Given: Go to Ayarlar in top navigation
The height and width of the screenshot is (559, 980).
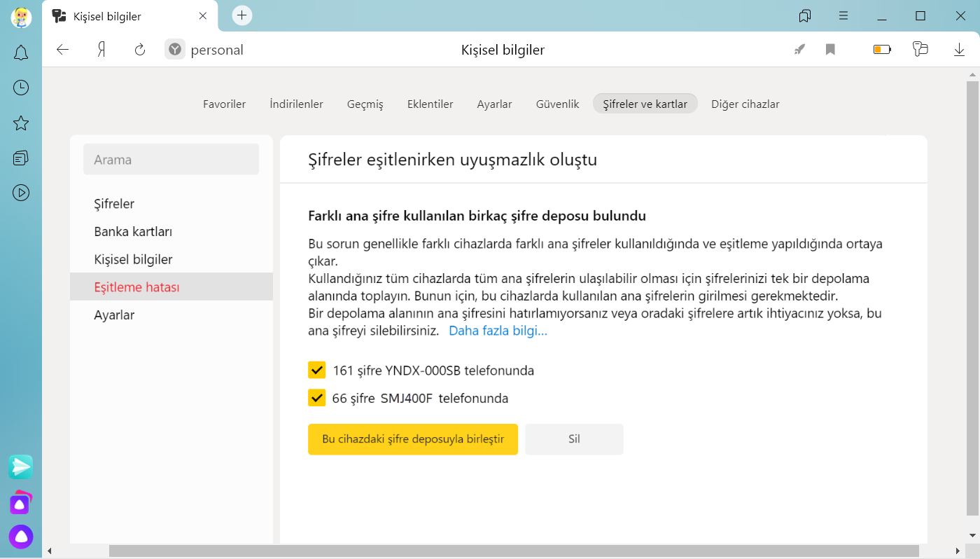Looking at the screenshot, I should click(495, 104).
